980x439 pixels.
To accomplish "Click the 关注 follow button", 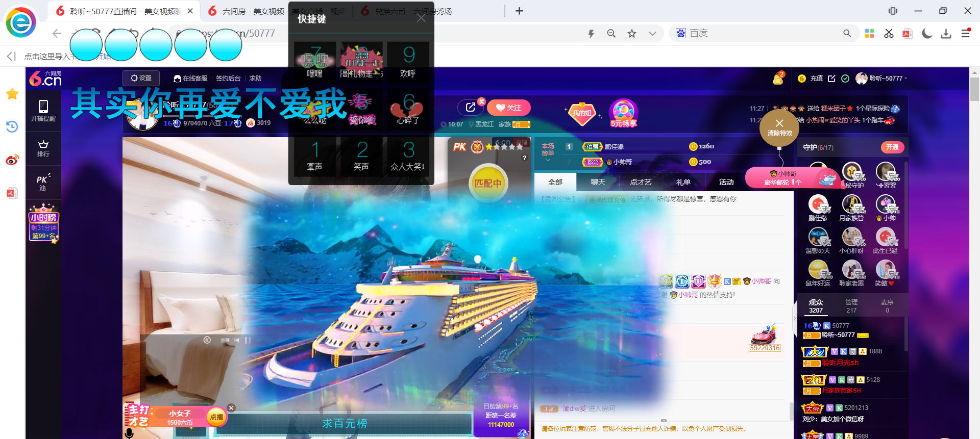I will tap(509, 108).
